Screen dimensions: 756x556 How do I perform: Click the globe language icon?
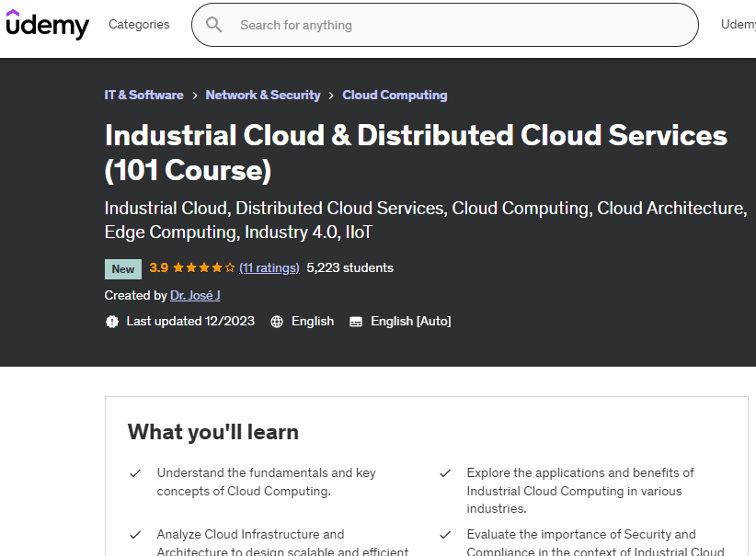[276, 322]
